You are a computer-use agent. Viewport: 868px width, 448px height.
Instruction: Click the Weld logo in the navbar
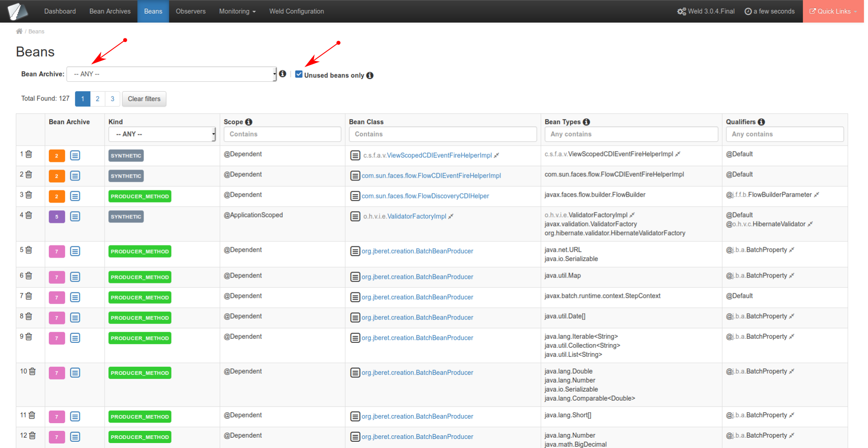click(x=18, y=11)
